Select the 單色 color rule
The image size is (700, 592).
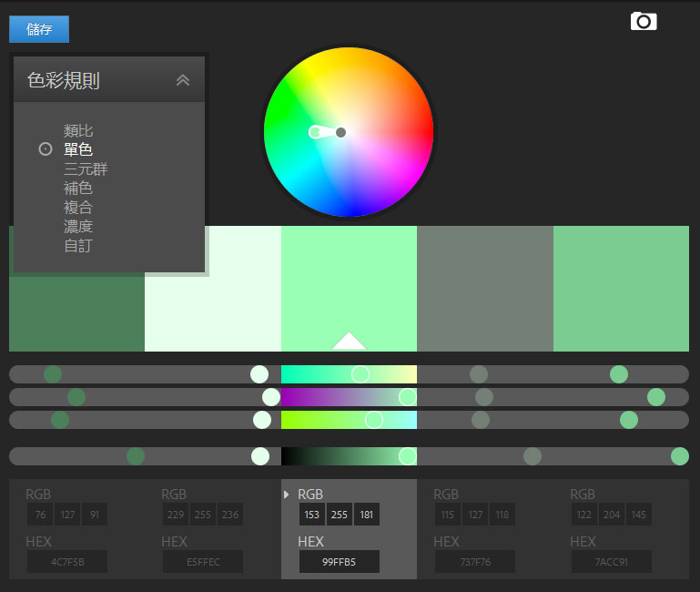tap(78, 149)
